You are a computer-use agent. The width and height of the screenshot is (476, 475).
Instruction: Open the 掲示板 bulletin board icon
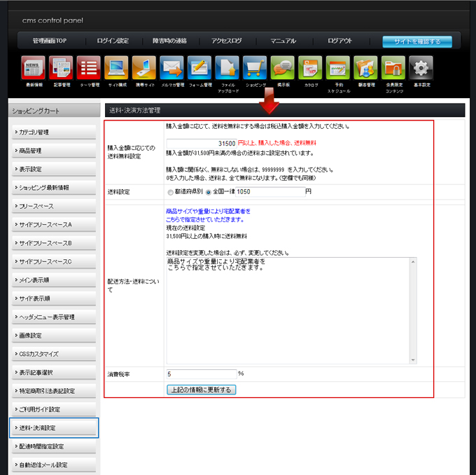tap(283, 69)
